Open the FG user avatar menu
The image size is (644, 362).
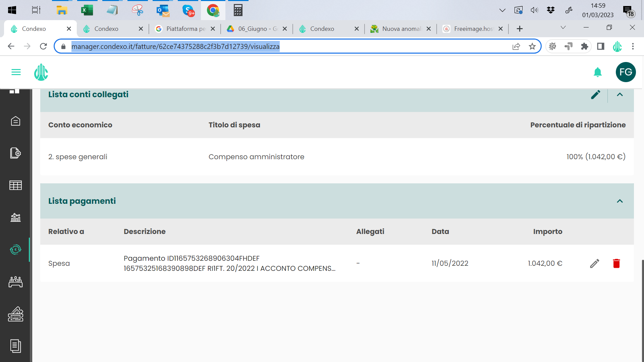(x=626, y=72)
